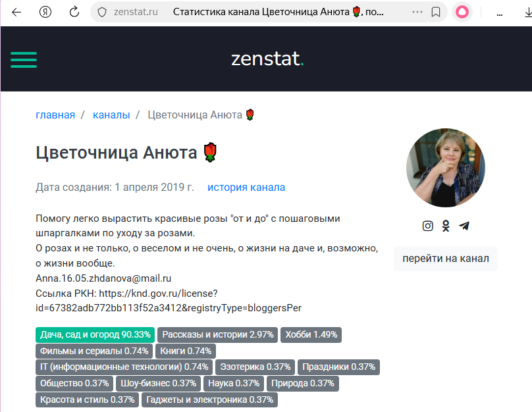Click the zenstat logo in the header
The width and height of the screenshot is (532, 412).
point(266,59)
